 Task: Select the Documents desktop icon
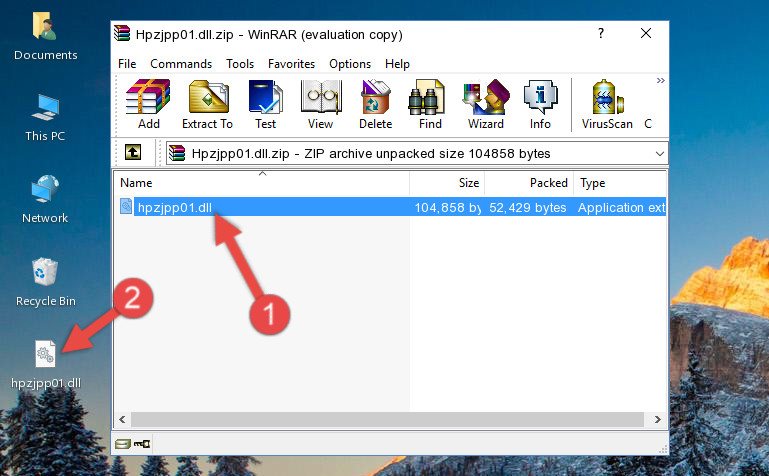pyautogui.click(x=45, y=36)
